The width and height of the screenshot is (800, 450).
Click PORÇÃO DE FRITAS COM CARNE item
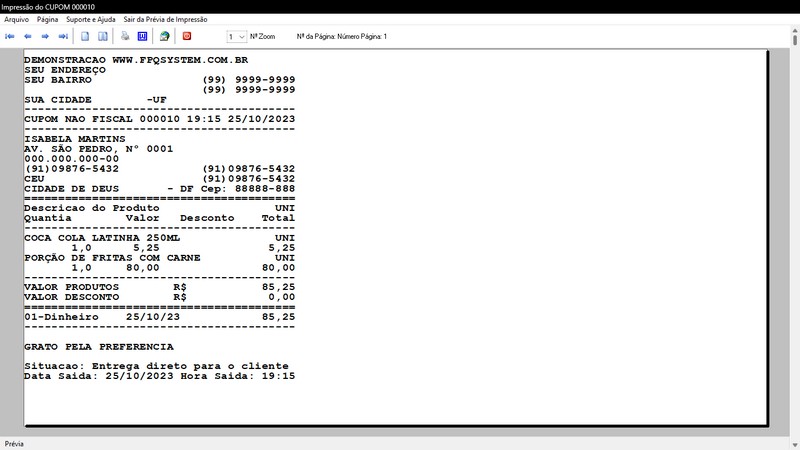click(112, 258)
